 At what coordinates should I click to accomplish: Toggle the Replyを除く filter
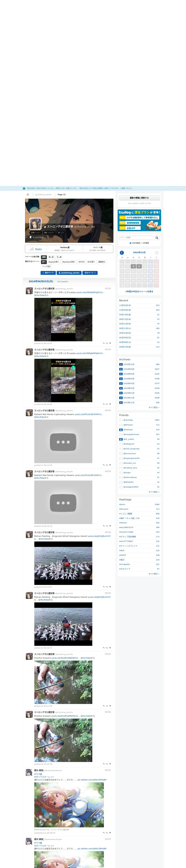tap(54, 262)
